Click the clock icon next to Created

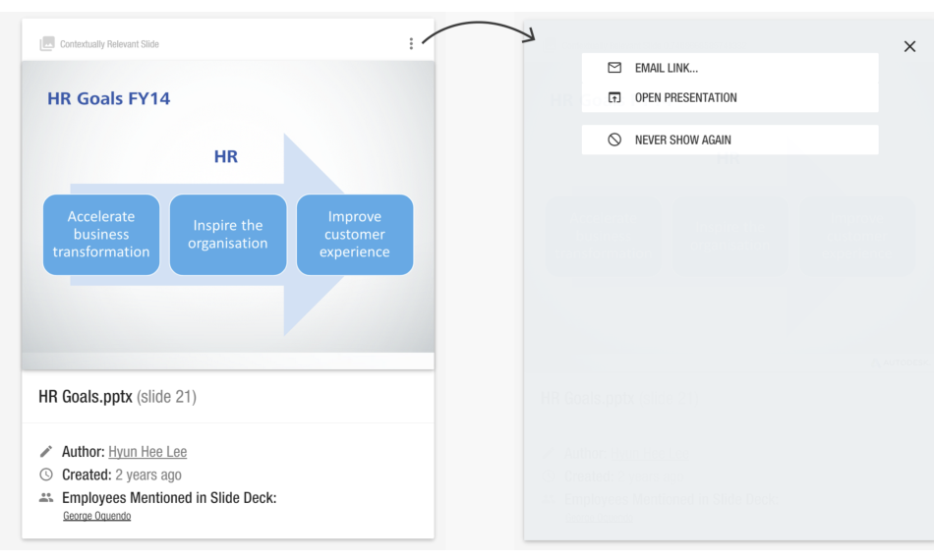click(x=46, y=475)
